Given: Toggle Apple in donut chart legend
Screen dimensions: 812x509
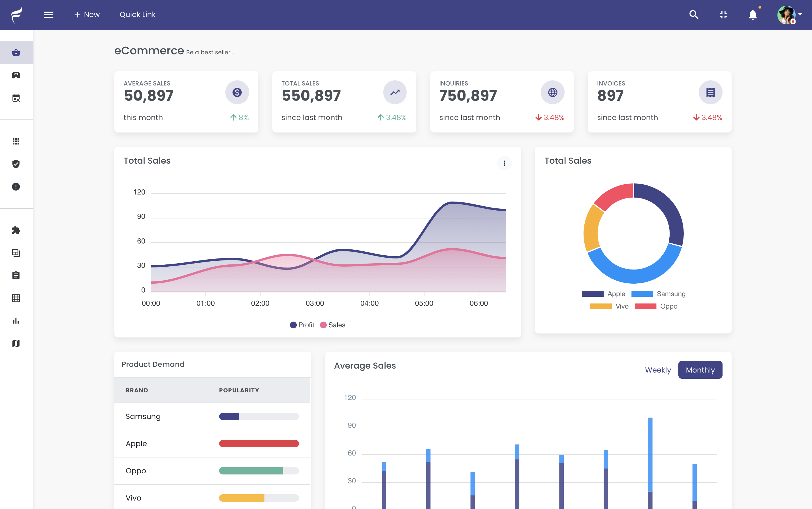Looking at the screenshot, I should coord(603,294).
